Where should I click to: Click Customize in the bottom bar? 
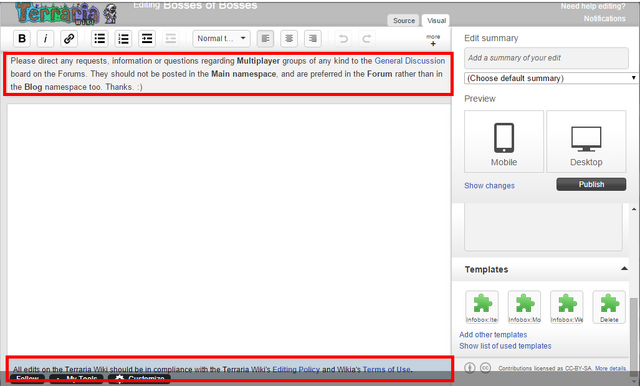[140, 379]
